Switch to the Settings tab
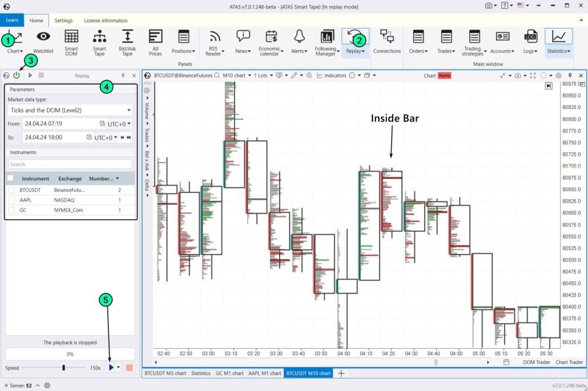 [63, 21]
